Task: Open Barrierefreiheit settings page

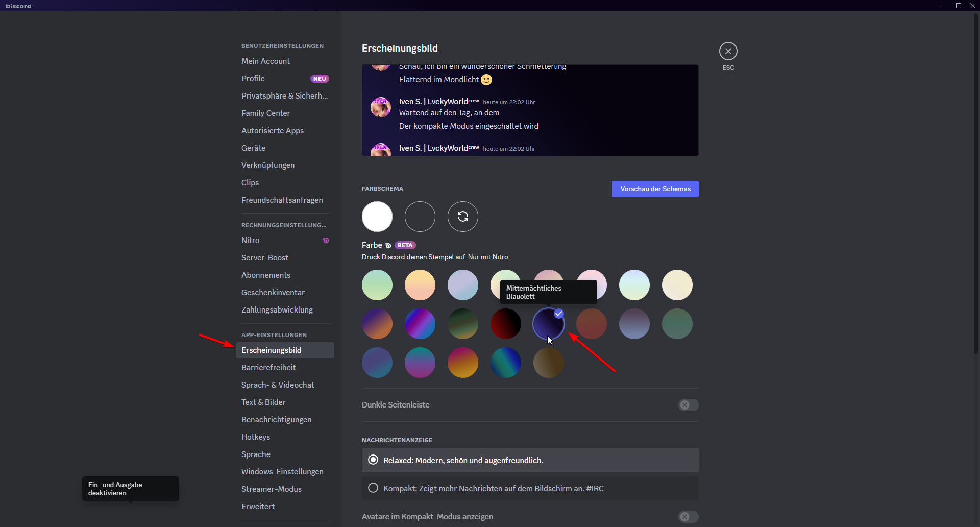Action: tap(268, 368)
